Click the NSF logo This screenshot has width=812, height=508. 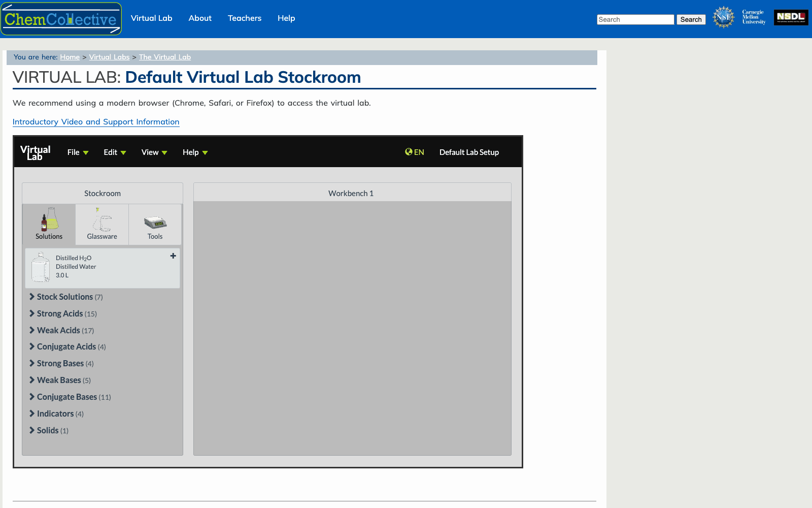(723, 17)
